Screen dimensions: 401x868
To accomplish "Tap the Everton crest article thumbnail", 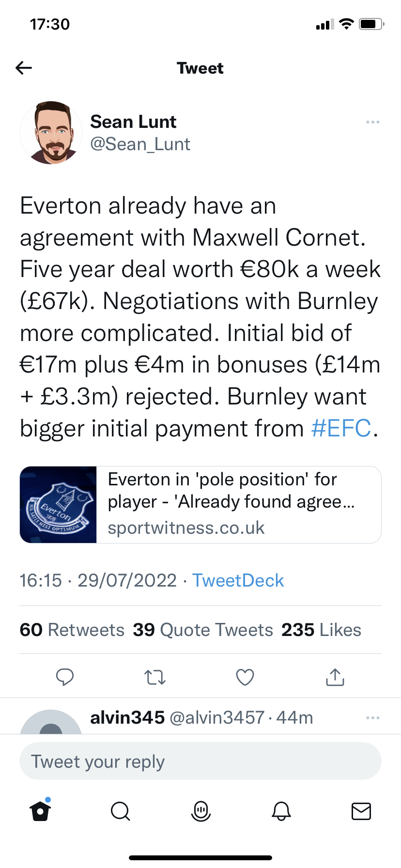I will pos(59,504).
